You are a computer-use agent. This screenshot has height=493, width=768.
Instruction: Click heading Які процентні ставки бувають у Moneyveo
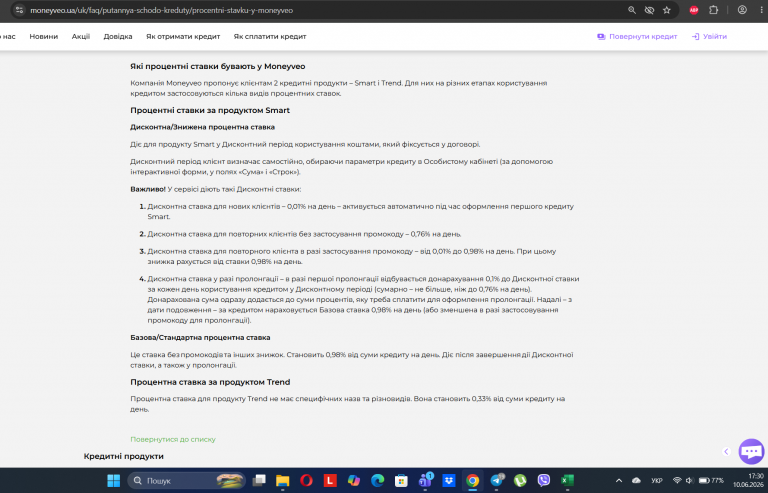point(218,66)
